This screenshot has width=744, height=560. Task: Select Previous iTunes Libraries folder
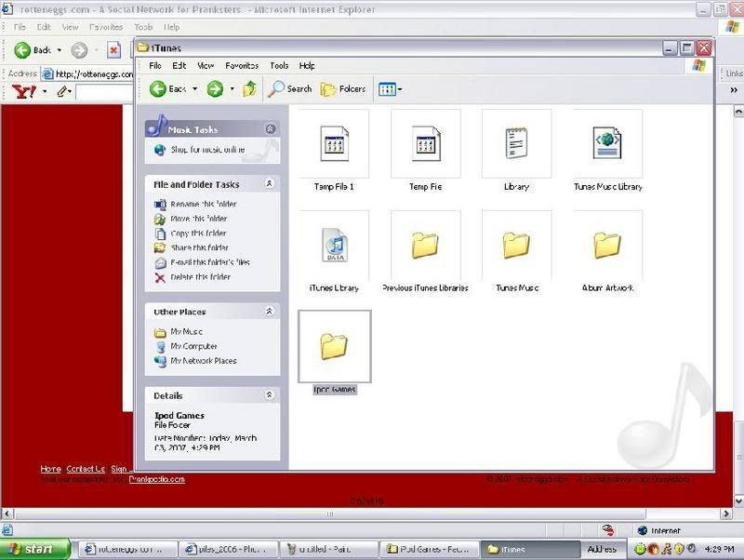click(426, 245)
